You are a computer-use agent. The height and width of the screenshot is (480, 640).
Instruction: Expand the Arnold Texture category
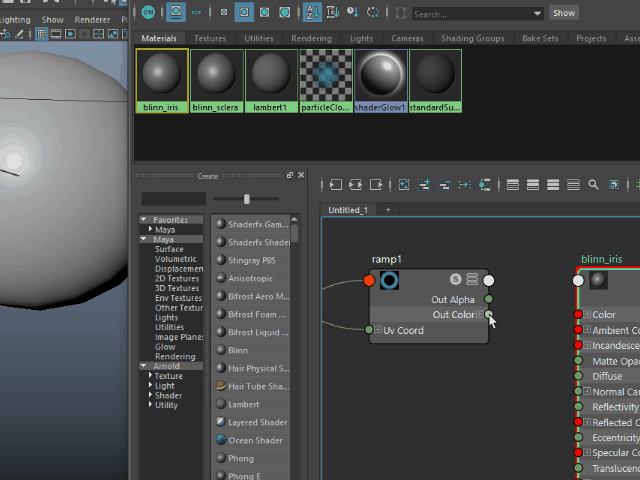click(150, 376)
